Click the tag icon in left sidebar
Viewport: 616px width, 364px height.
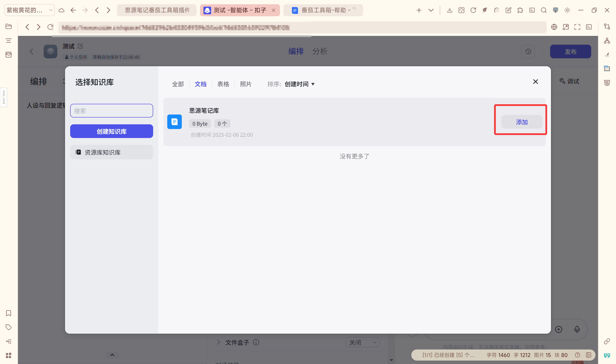pyautogui.click(x=9, y=327)
